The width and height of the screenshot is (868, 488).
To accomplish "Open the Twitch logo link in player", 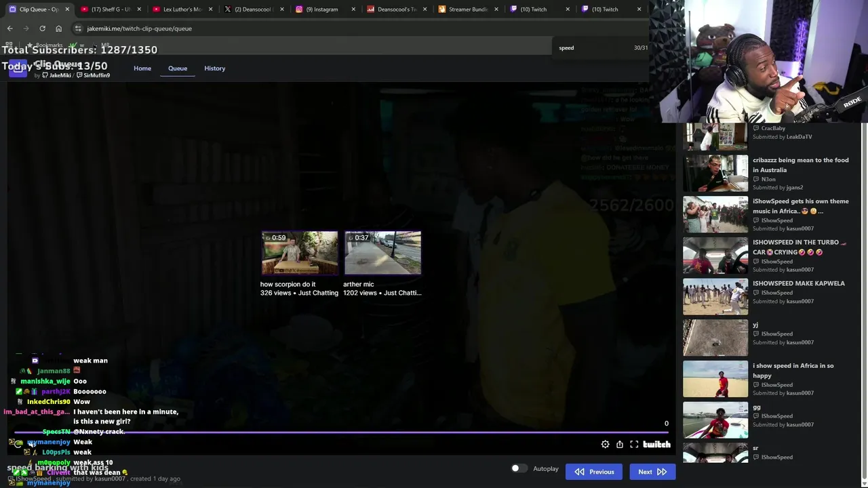I will coord(656,445).
